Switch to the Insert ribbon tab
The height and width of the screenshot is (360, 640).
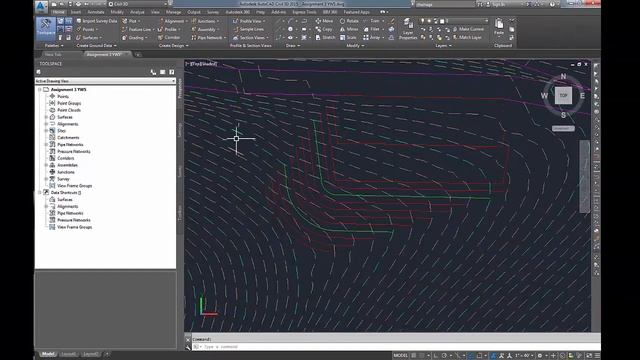(76, 12)
